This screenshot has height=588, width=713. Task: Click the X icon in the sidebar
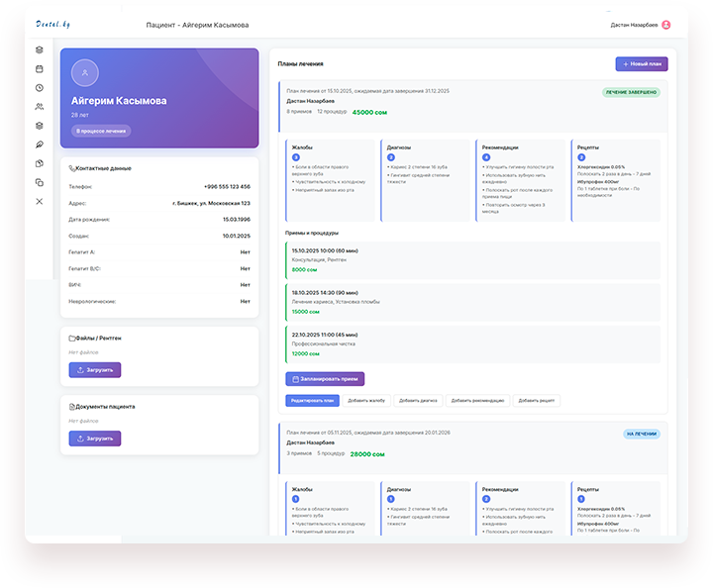tap(40, 201)
